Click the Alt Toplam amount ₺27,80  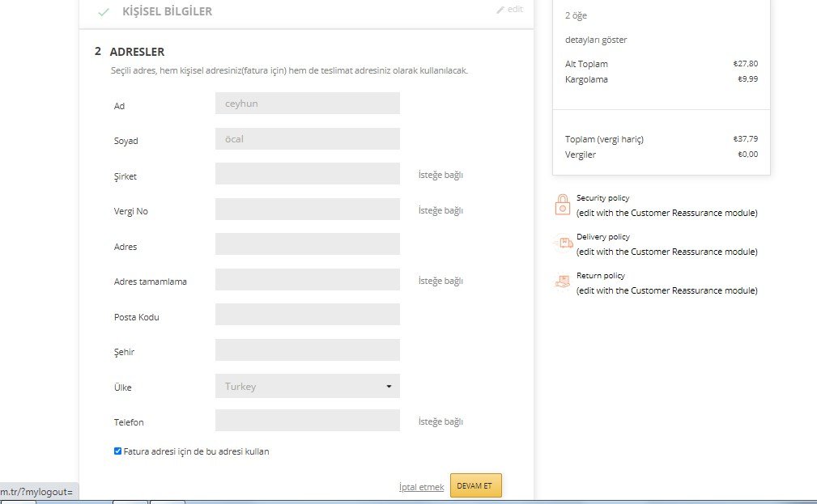(746, 64)
